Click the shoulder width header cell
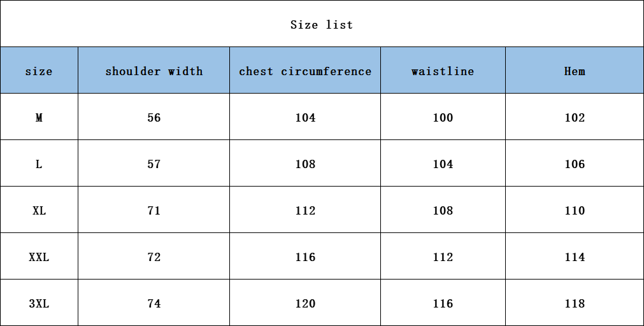This screenshot has height=326, width=644. click(154, 71)
